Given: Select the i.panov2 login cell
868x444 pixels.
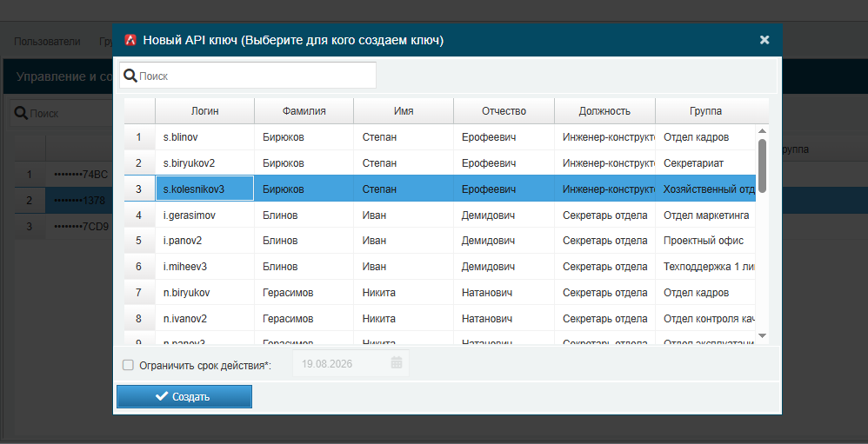Looking at the screenshot, I should (x=204, y=241).
